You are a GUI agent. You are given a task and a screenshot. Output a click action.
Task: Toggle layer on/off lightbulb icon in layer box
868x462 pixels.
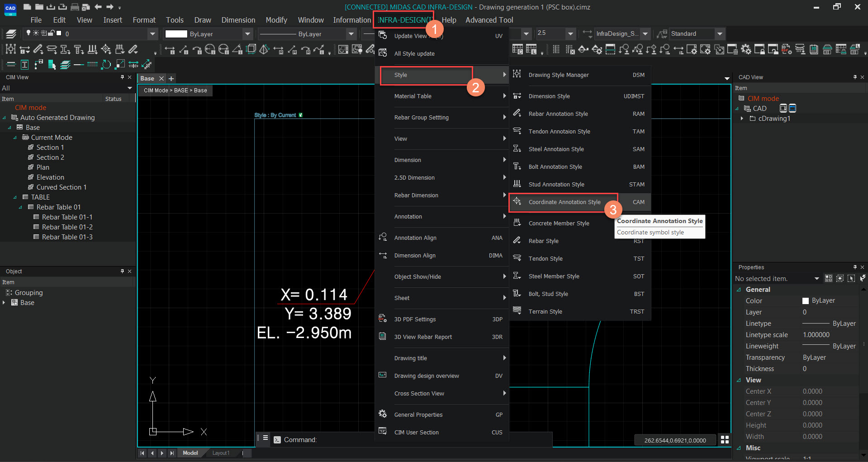tap(28, 33)
